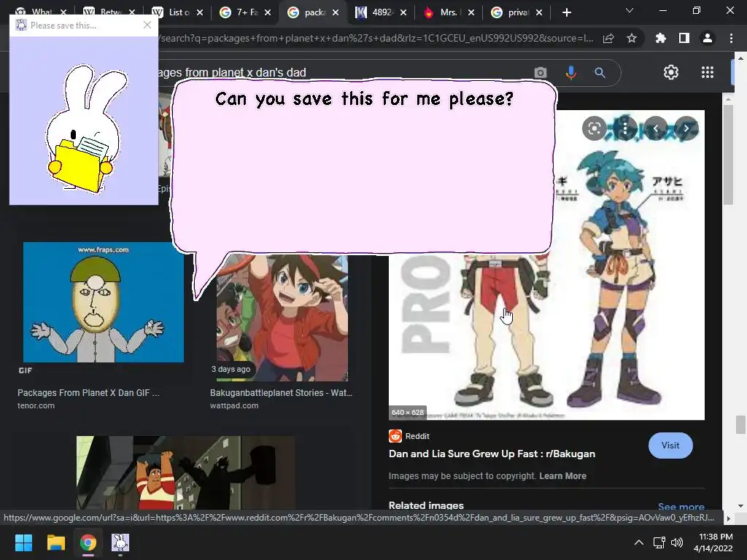The height and width of the screenshot is (560, 747).
Task: Open volume control tray icon
Action: [676, 542]
